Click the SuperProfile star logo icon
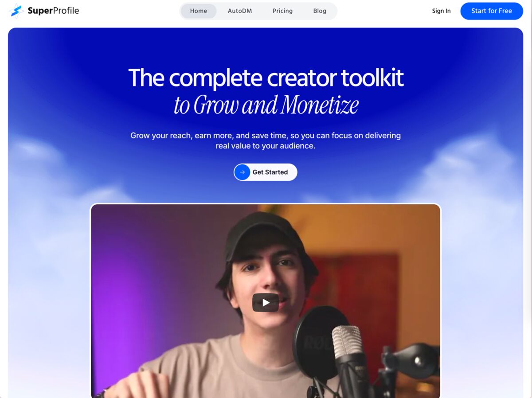The height and width of the screenshot is (398, 532). [16, 11]
